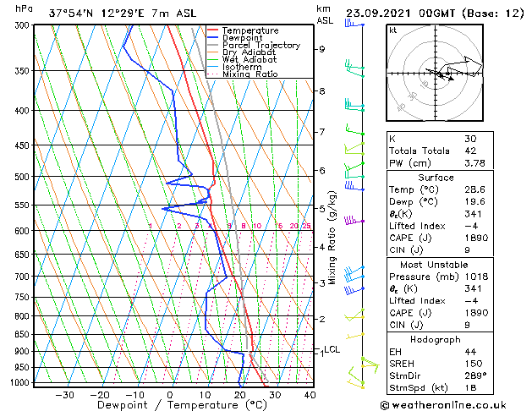Click the 'kt' label in the hodograph
The image size is (532, 411).
tap(393, 30)
